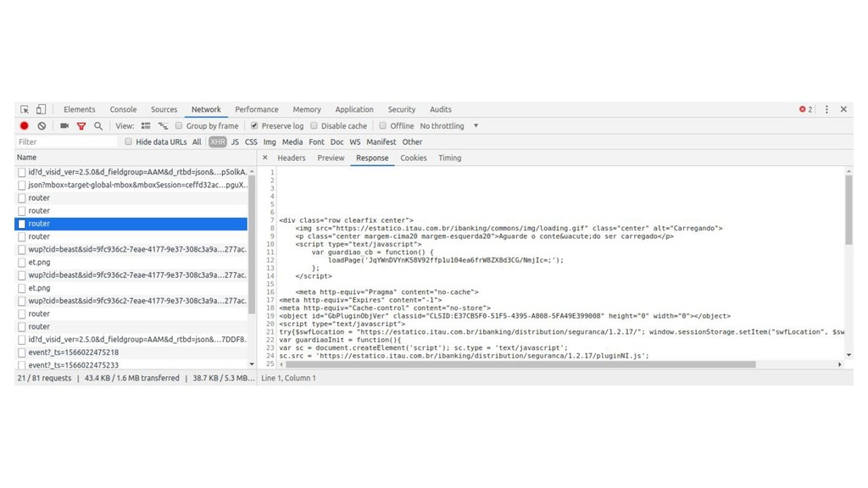Image resolution: width=868 pixels, height=488 pixels.
Task: Click the response scroll right arrow
Action: point(840,364)
